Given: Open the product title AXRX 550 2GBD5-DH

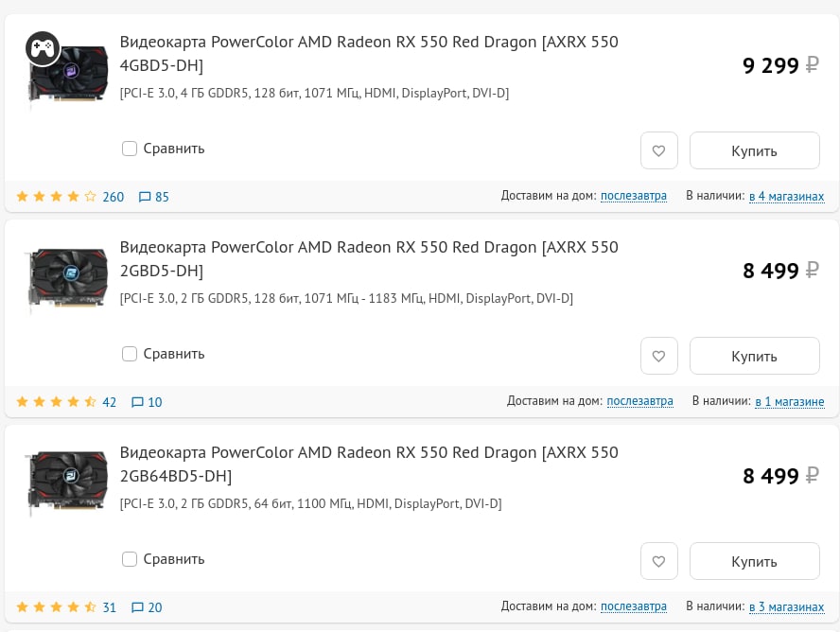Looking at the screenshot, I should coord(369,258).
